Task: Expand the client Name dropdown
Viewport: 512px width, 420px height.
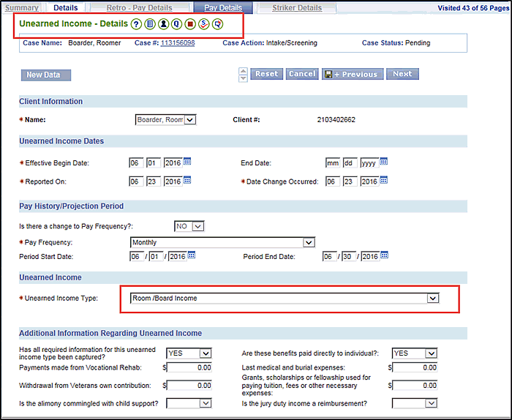Action: click(x=189, y=120)
